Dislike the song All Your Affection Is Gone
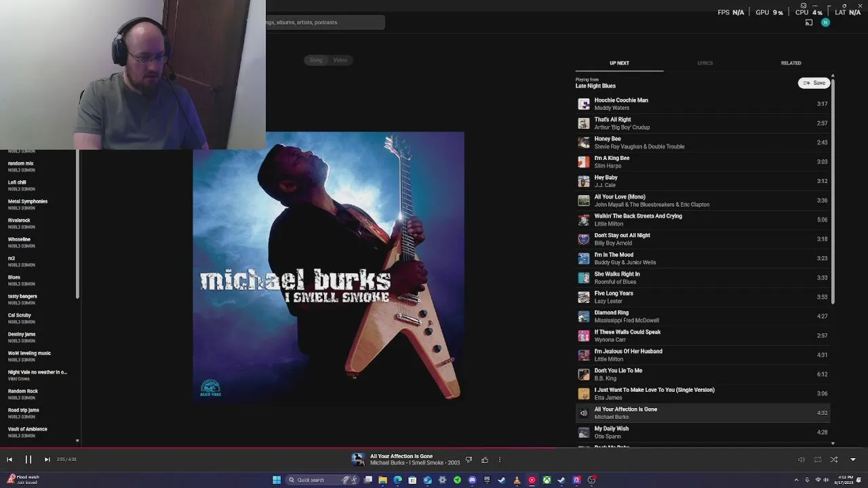Viewport: 868px width, 488px height. [469, 460]
